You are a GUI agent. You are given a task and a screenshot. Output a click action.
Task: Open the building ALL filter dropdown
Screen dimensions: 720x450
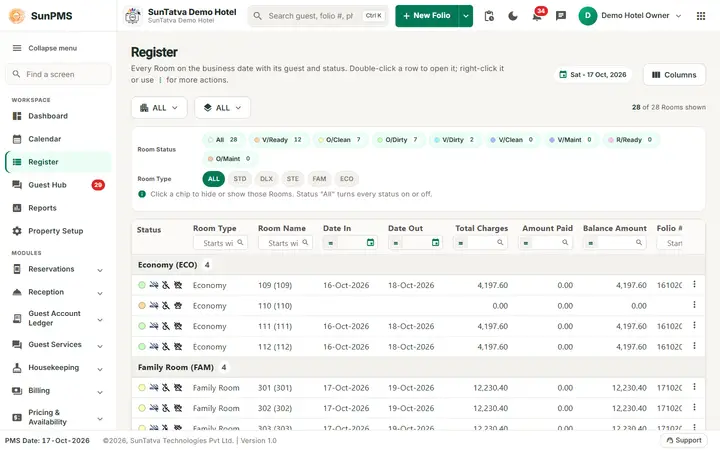(x=159, y=108)
